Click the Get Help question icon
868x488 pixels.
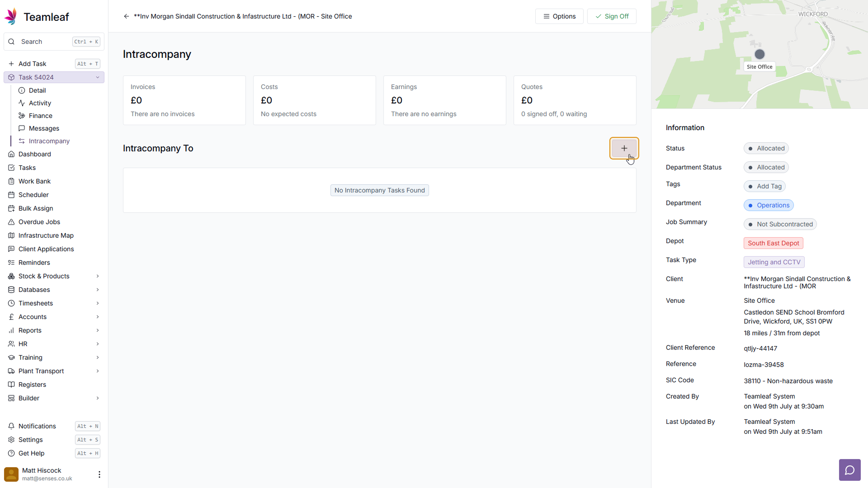(11, 453)
